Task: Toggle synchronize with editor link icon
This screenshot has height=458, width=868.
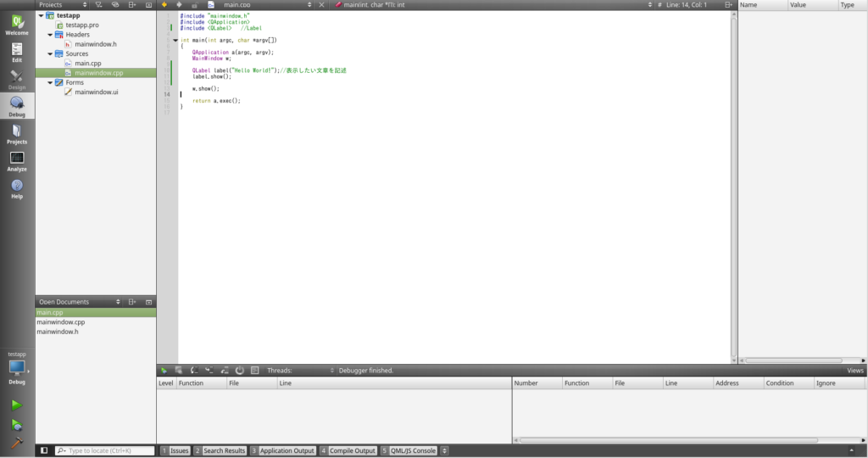Action: 115,5
